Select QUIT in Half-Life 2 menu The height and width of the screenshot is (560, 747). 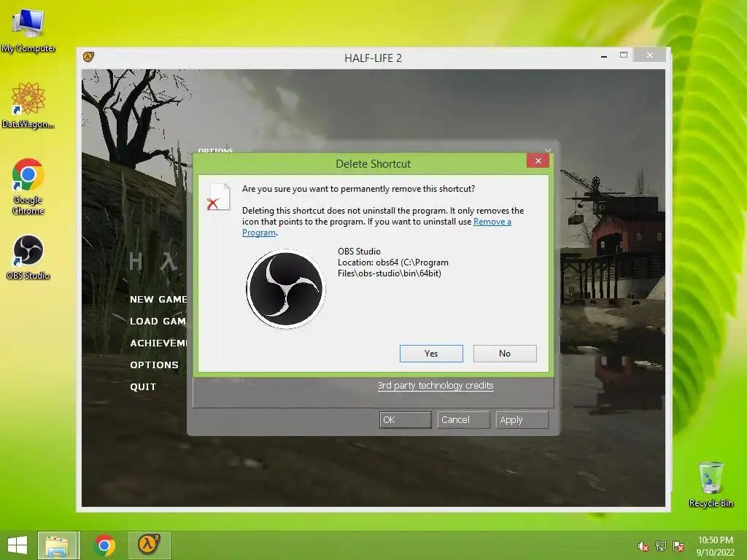point(143,387)
